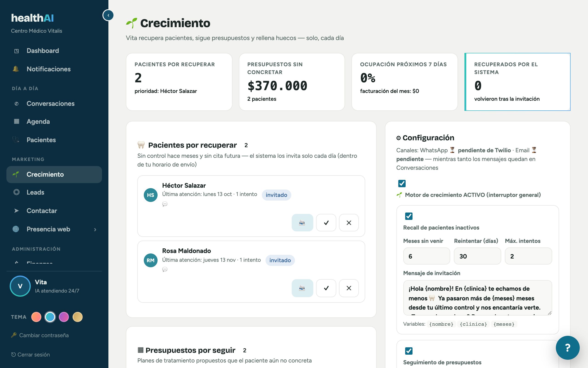588x368 pixels.
Task: Mark Rosa Maldonado as recovered with checkmark
Action: (x=326, y=288)
